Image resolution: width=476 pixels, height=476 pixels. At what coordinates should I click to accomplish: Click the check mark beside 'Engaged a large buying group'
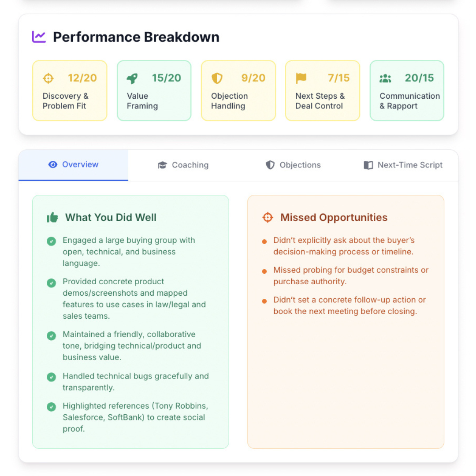coord(52,241)
